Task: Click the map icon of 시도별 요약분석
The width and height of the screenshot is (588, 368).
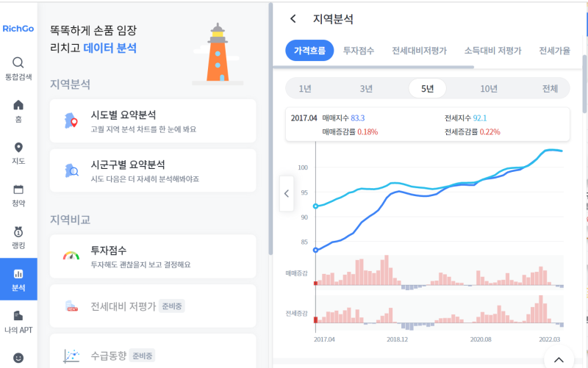Action: (71, 120)
